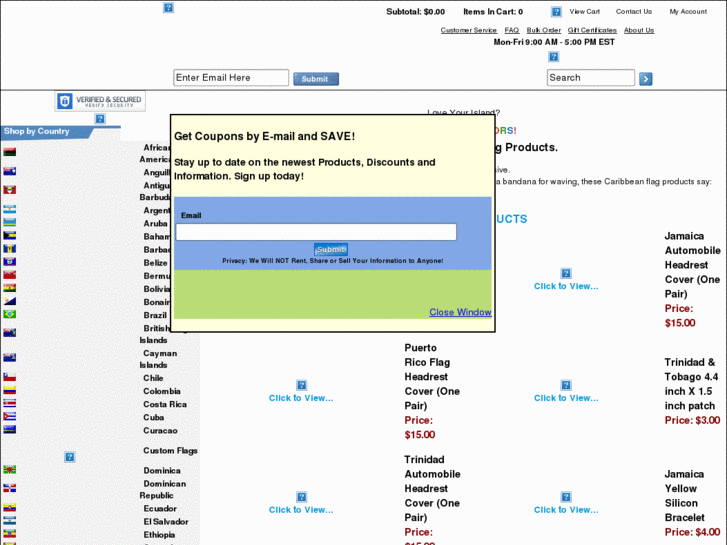Click the Bonaire flag icon
This screenshot has width=727, height=545.
pyautogui.click(x=10, y=301)
